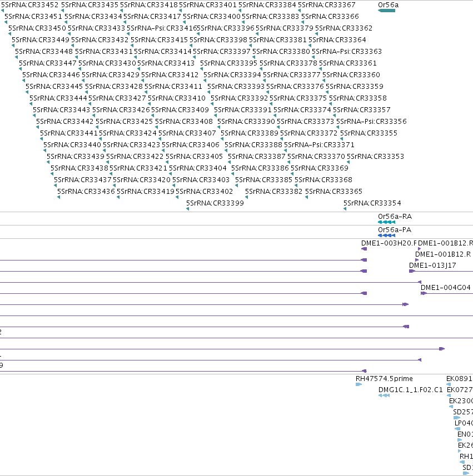Click the EK0727 EST label
Image resolution: width=473 pixels, height=476 pixels.
pos(460,390)
